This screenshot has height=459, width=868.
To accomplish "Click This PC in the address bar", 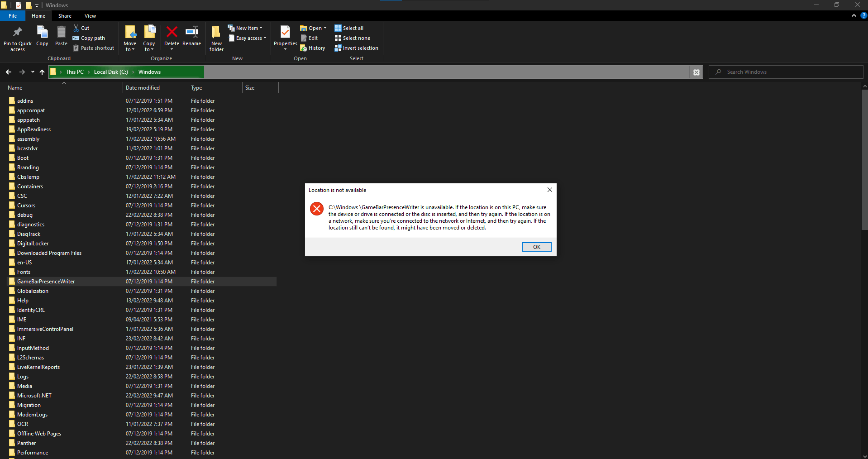I will click(75, 72).
